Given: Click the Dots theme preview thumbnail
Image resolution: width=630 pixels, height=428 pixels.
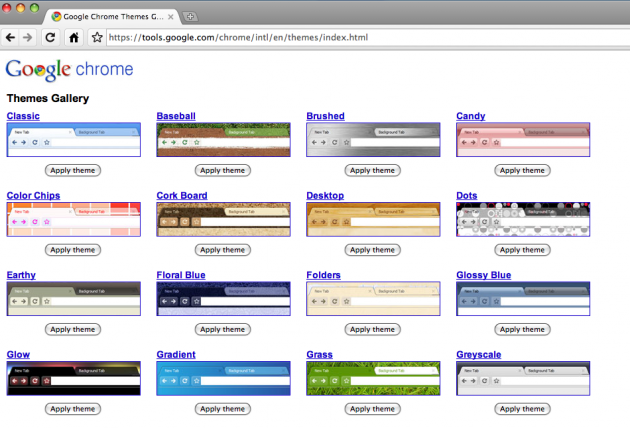Looking at the screenshot, I should point(523,219).
